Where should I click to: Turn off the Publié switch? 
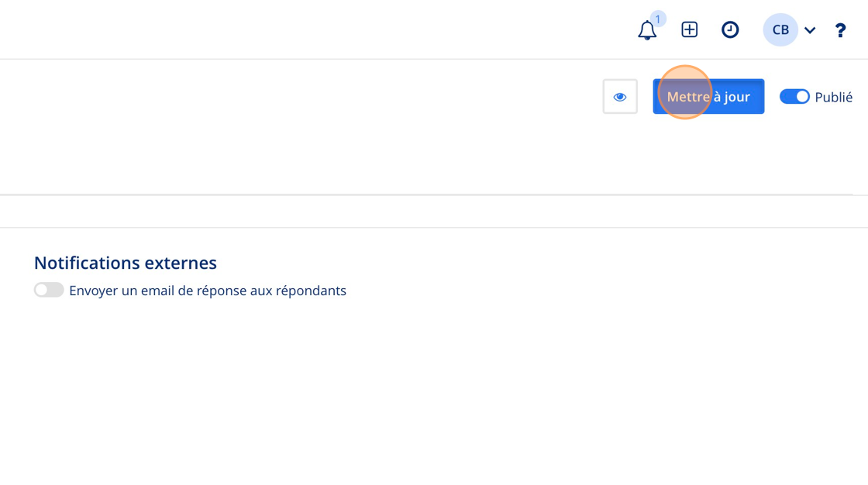coord(794,96)
